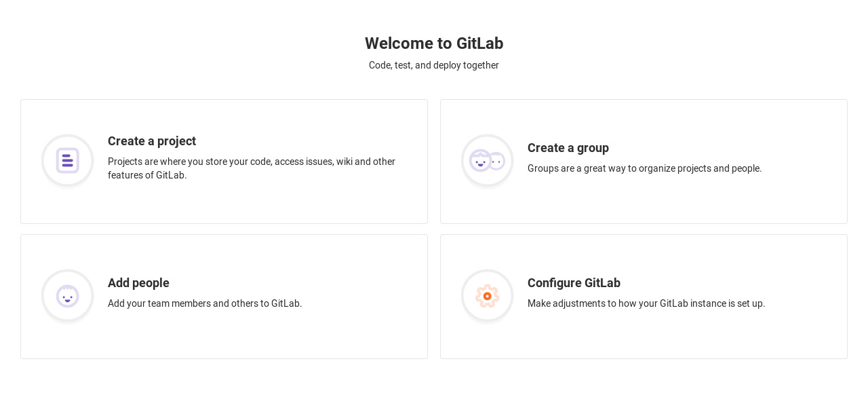
Task: Click the smaller right face in group icon
Action: 498,161
